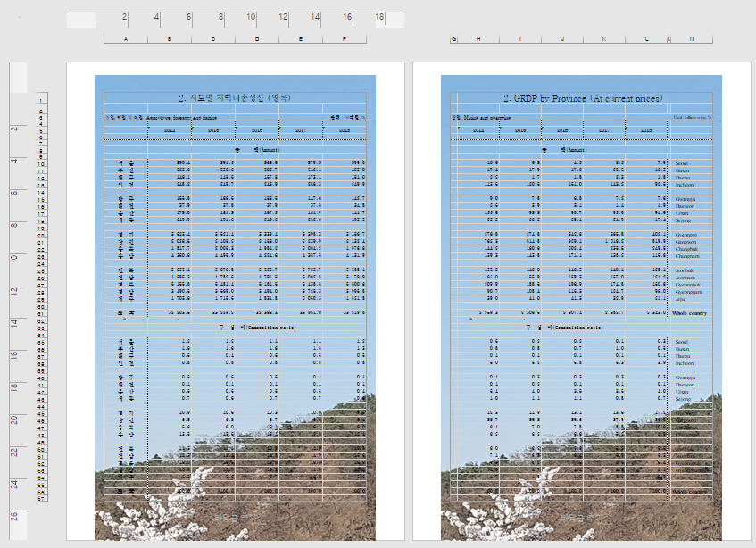Select the 2014 year cell on the left page

(x=170, y=130)
